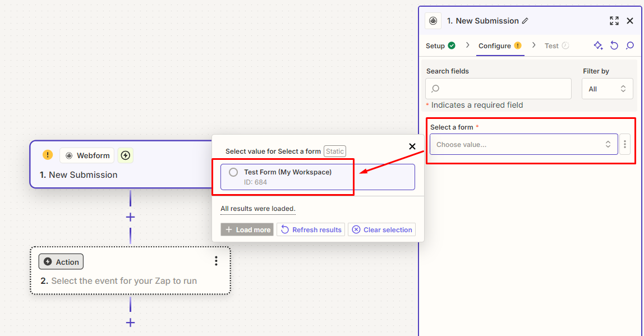Expand the panel to full screen
Viewport: 644px width, 336px height.
[614, 21]
